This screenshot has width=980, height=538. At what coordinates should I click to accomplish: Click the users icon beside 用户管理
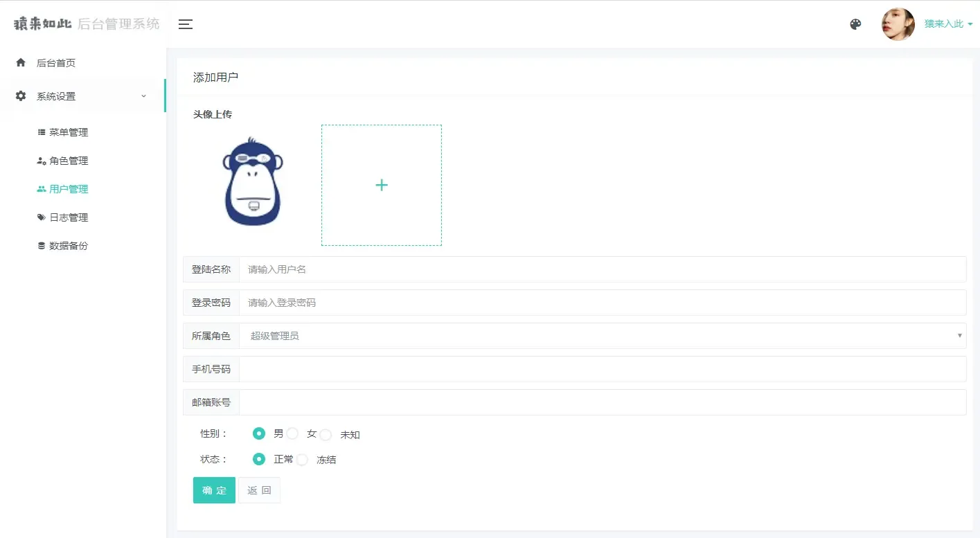pos(42,188)
